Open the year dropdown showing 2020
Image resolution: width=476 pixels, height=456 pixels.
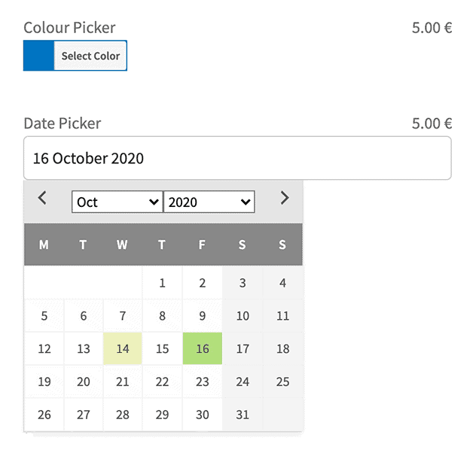(x=209, y=202)
